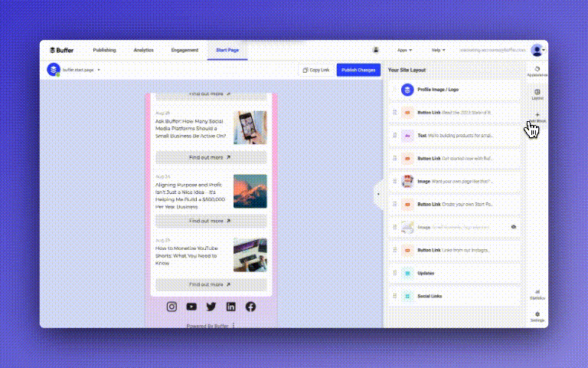
Task: Click drag handle of 'About the 2023 State' Button Link
Action: click(x=395, y=113)
